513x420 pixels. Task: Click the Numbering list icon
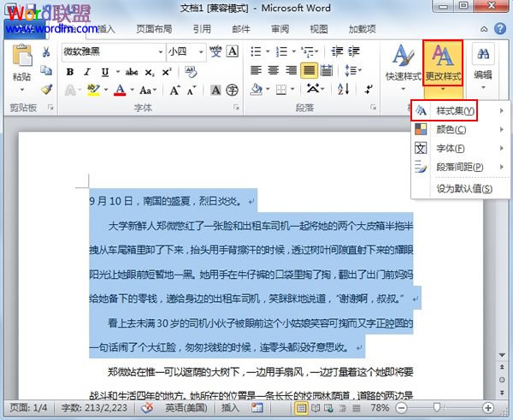pos(281,51)
